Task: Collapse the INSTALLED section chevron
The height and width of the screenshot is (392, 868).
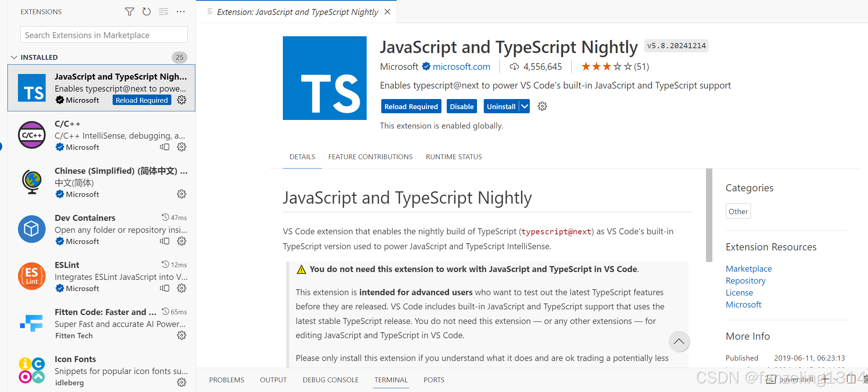Action: point(14,57)
